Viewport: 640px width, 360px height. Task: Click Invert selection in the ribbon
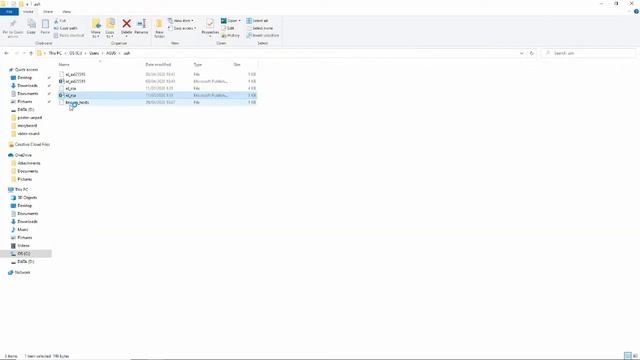point(262,36)
